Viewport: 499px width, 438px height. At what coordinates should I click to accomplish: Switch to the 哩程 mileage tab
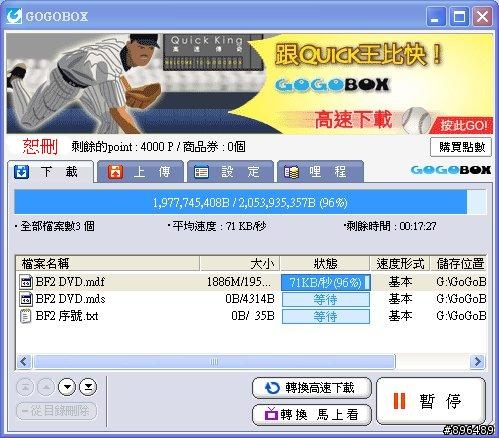click(320, 172)
